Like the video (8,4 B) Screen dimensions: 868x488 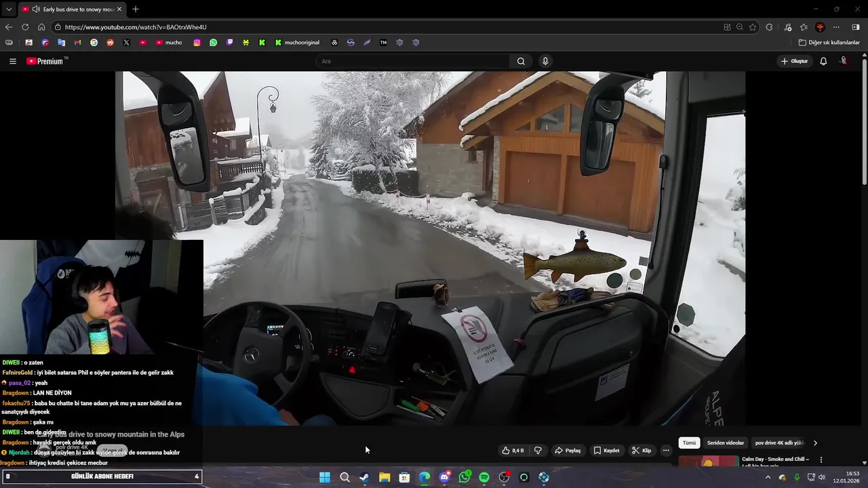(x=513, y=451)
